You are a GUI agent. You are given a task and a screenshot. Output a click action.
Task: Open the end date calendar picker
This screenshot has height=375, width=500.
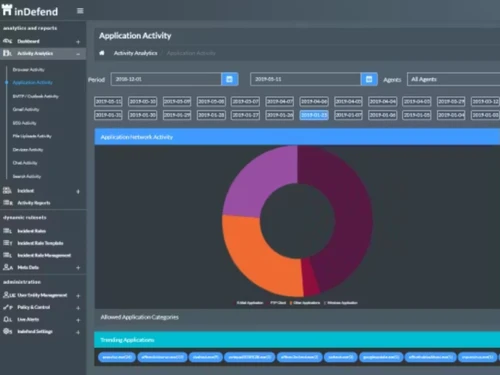(369, 79)
